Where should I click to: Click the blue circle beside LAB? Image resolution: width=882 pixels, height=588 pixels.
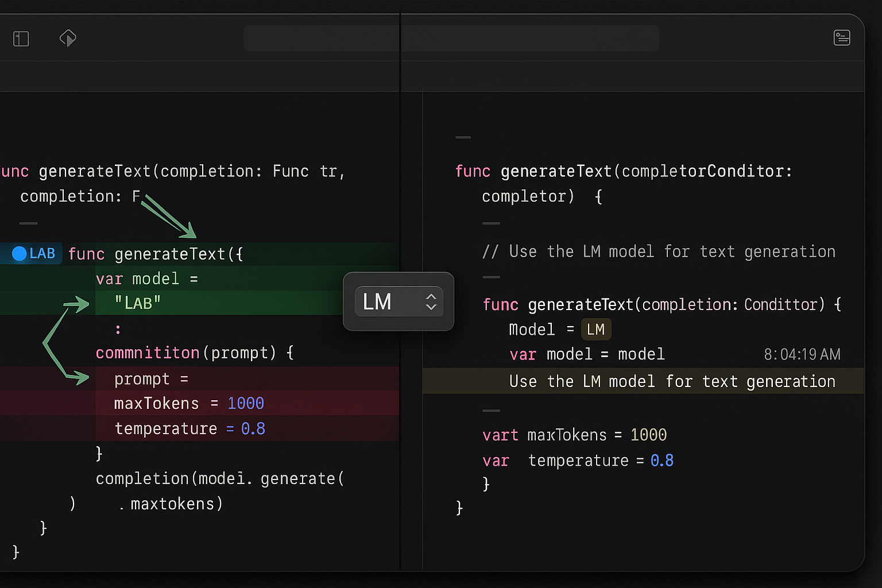click(19, 253)
